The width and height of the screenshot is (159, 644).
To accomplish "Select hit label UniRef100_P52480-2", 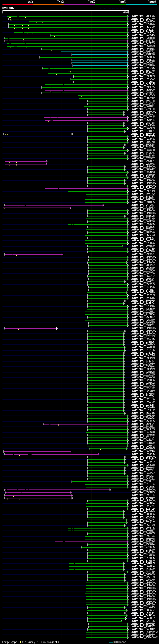I will pos(144,638).
